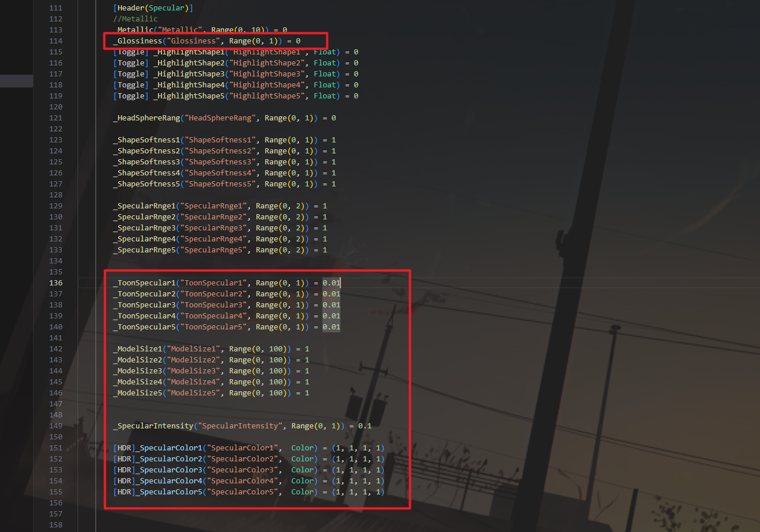
Task: Click the _Metallic property on line 113
Action: click(131, 30)
